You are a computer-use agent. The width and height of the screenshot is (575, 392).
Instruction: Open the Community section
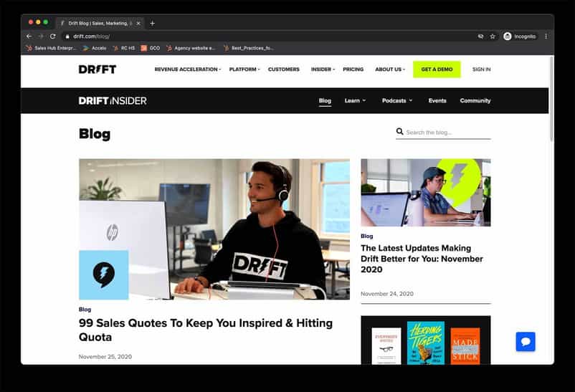click(475, 100)
